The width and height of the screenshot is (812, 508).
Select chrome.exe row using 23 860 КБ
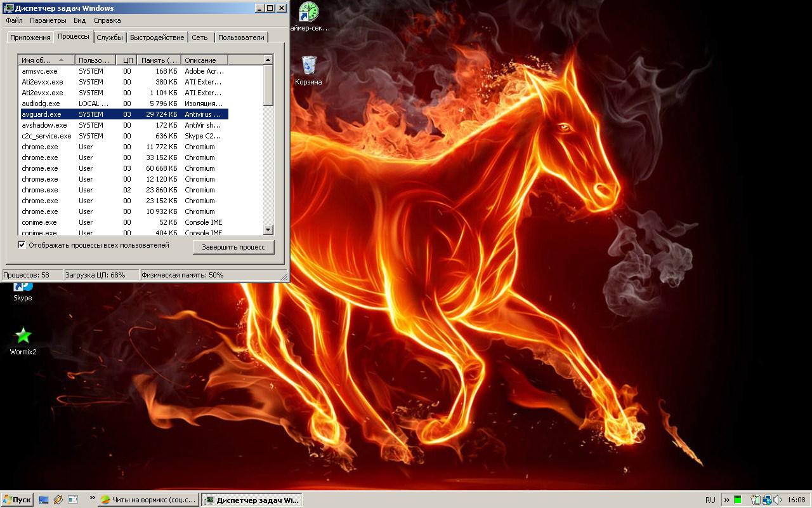123,190
